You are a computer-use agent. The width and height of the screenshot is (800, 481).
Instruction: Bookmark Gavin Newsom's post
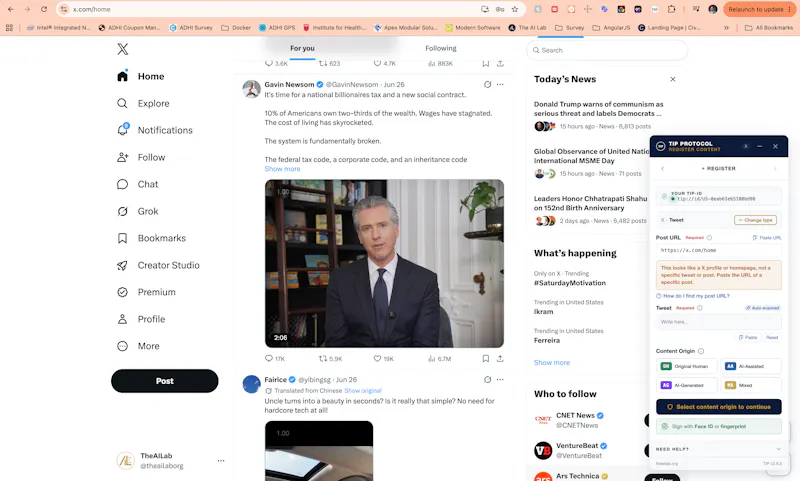click(486, 359)
